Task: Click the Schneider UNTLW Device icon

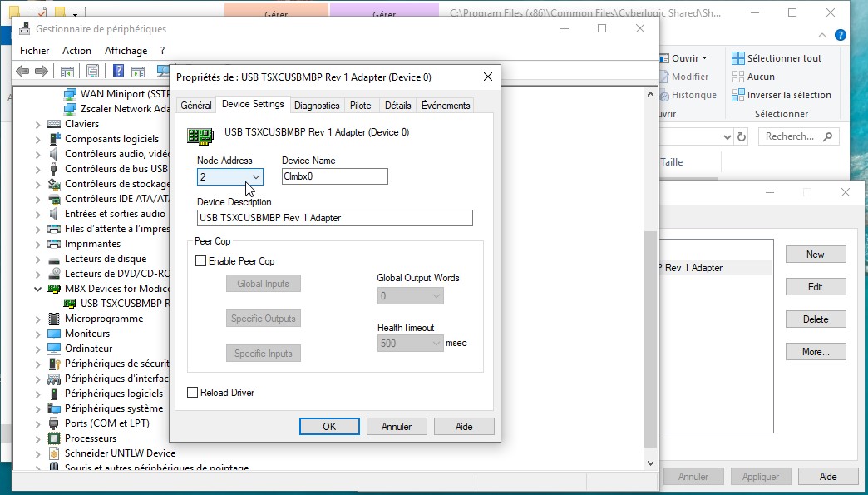Action: (54, 453)
